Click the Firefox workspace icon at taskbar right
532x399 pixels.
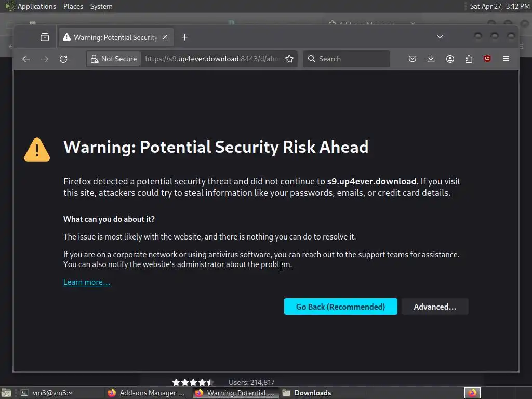click(472, 393)
